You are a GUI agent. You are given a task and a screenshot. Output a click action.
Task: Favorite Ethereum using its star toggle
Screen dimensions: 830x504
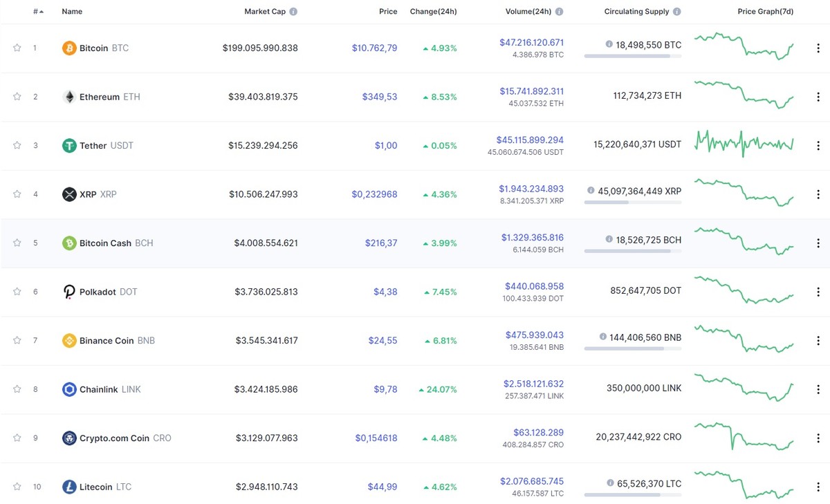click(17, 97)
